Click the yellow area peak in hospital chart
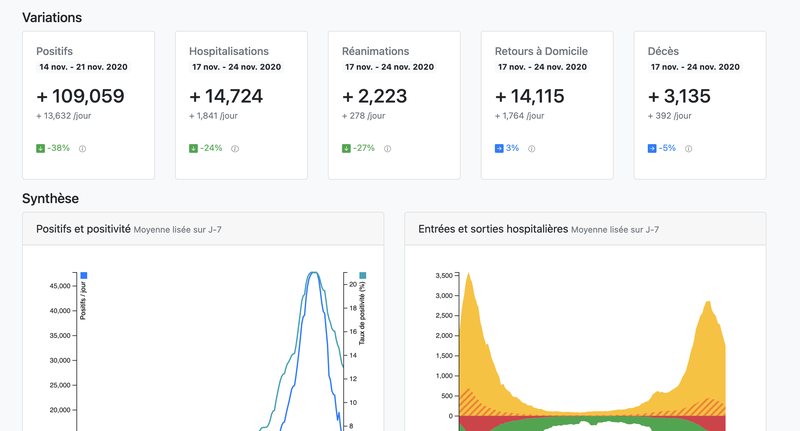Viewport: 800px width, 431px height. [x=468, y=278]
